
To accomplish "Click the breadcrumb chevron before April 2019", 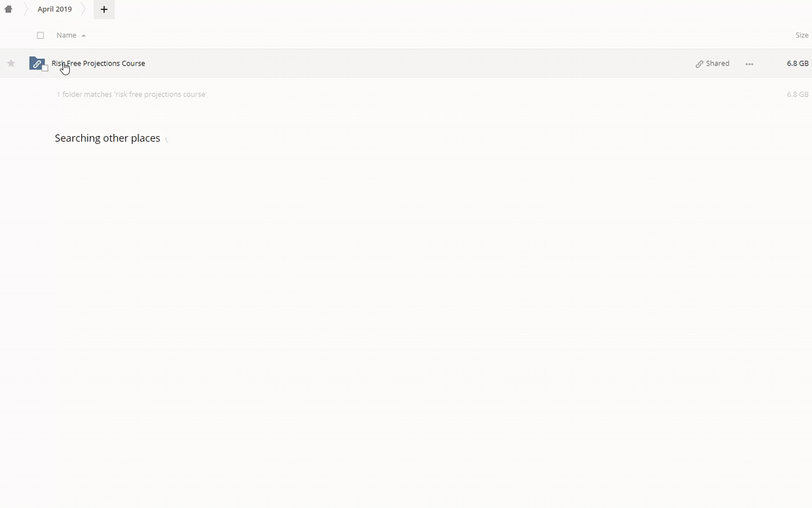I will pos(24,9).
